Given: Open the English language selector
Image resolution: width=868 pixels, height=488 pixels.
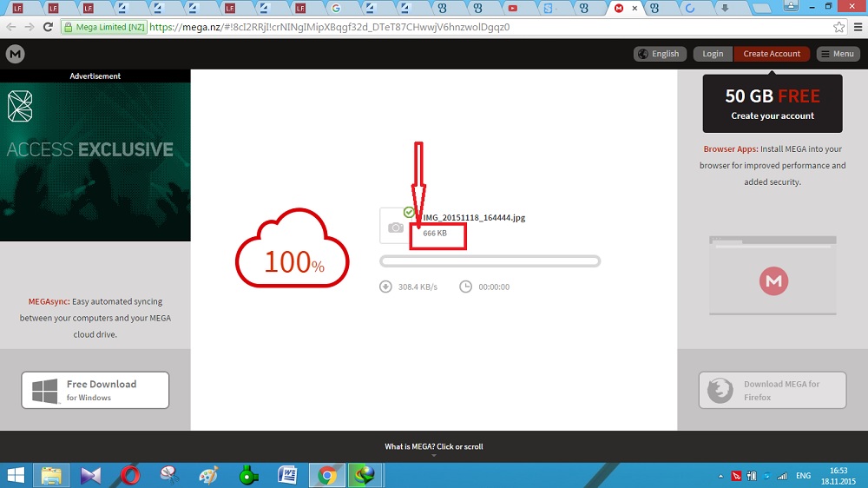Looking at the screenshot, I should [660, 54].
